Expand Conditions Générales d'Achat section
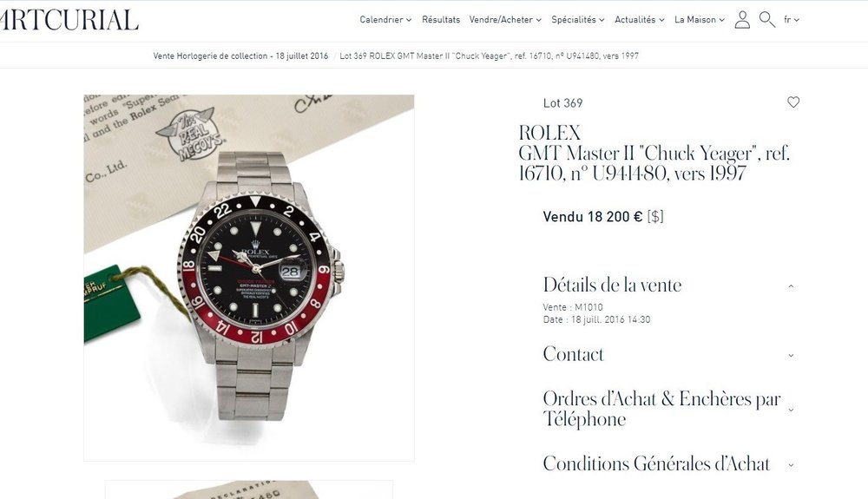 (668, 463)
